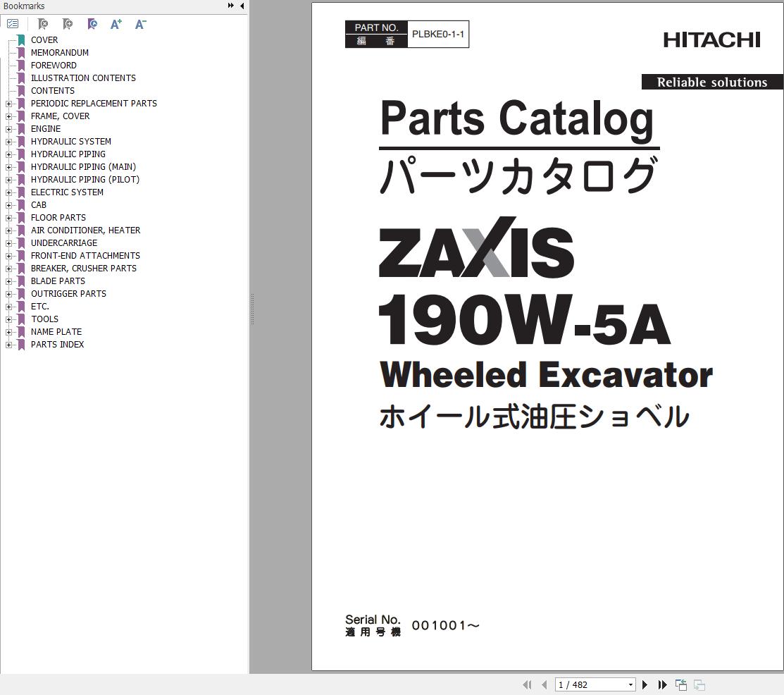Open the CONTENTS bookmark
This screenshot has height=695, width=784.
(x=53, y=90)
